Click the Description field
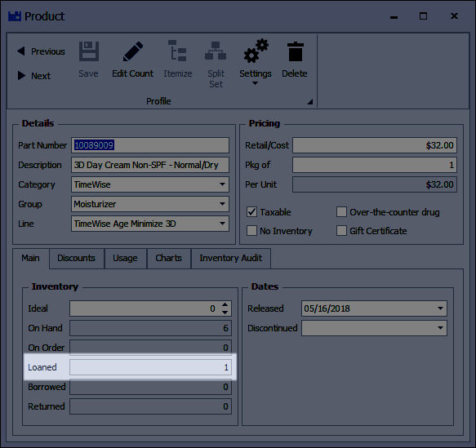Viewport: 476px width, 448px height. pos(150,165)
